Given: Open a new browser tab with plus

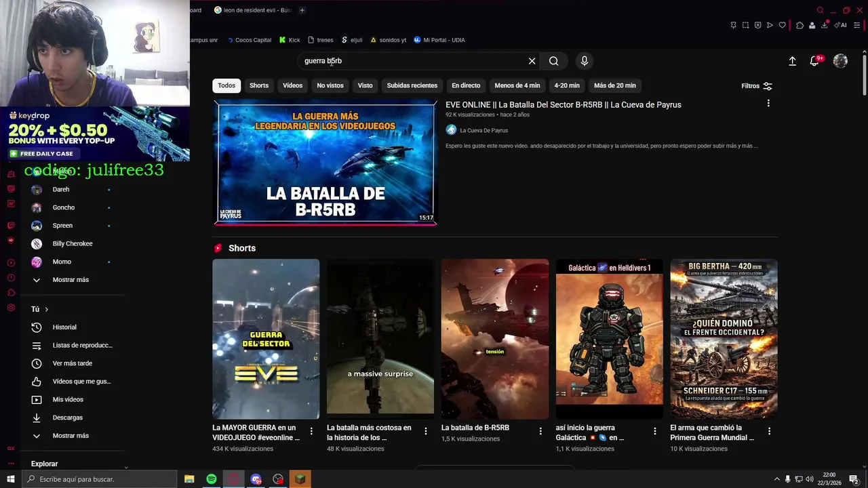Looking at the screenshot, I should point(302,10).
